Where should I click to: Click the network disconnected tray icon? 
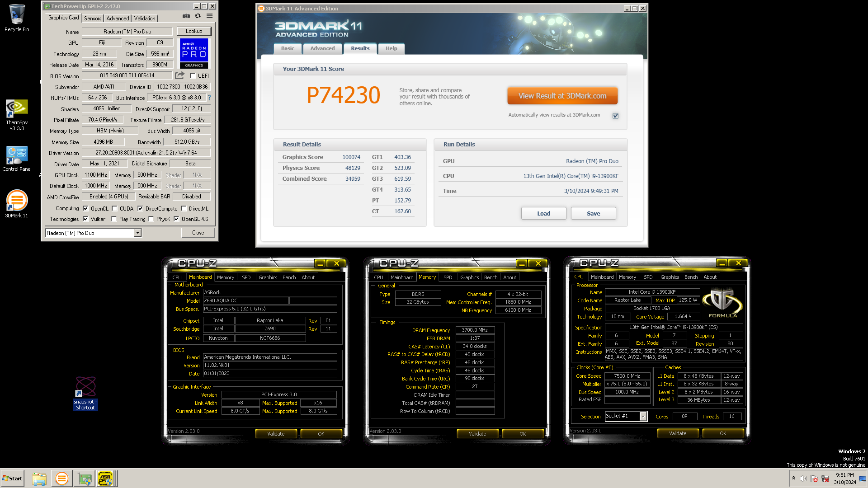(x=825, y=479)
